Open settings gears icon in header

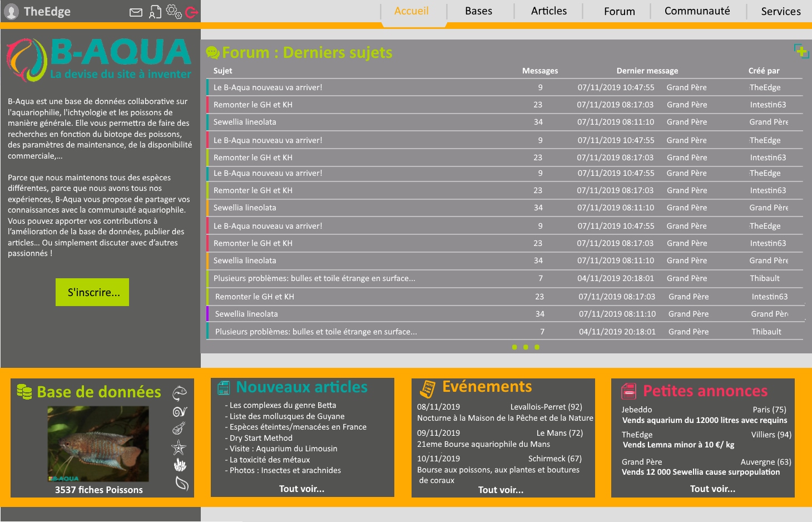[x=174, y=12]
